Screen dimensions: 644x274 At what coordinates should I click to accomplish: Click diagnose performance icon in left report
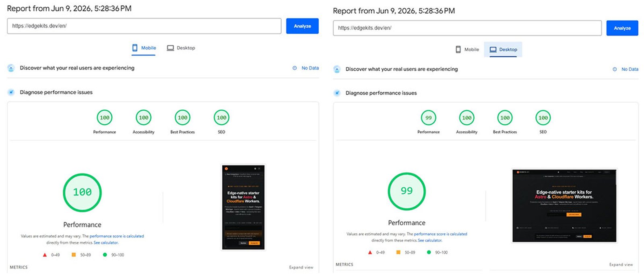click(x=11, y=92)
